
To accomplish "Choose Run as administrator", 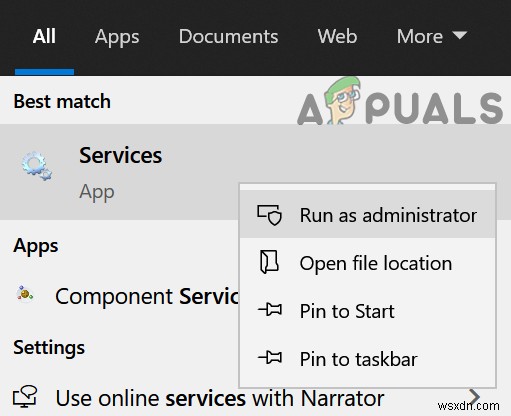I will coord(368,215).
